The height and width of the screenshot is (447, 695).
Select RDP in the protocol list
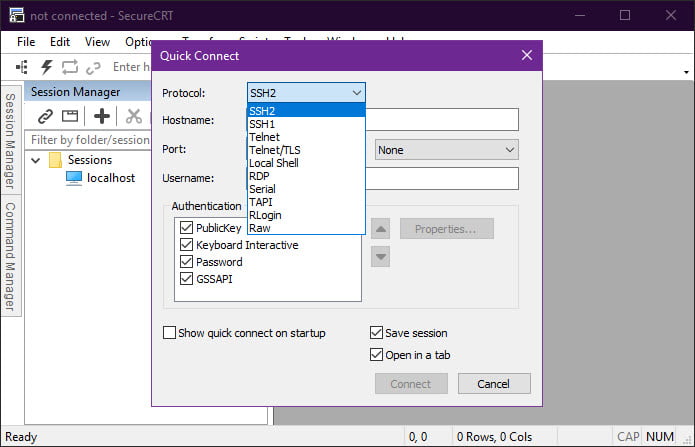306,176
